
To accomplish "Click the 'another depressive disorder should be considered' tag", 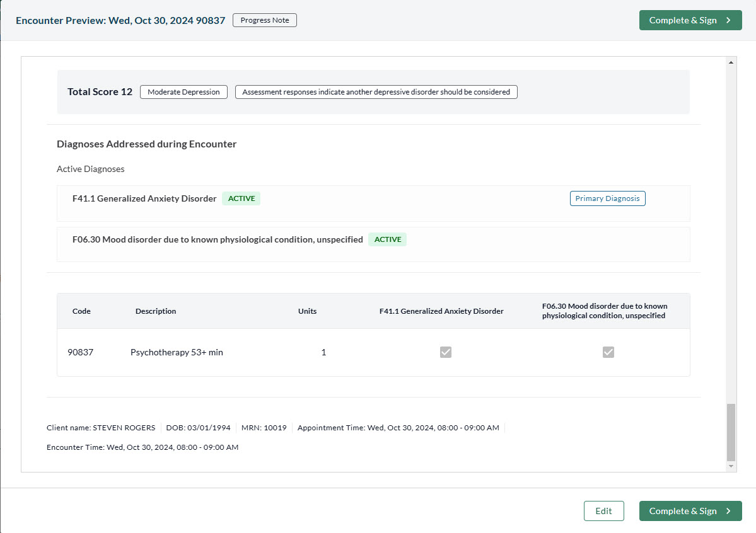I will [x=376, y=92].
